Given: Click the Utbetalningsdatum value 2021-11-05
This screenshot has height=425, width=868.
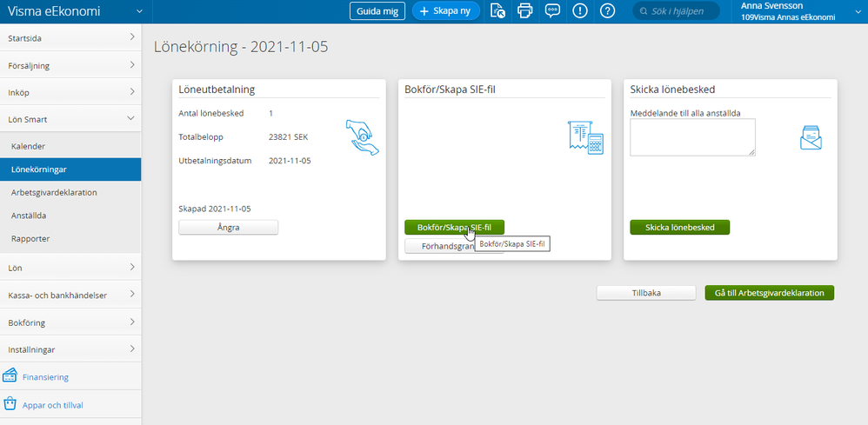Looking at the screenshot, I should [290, 161].
